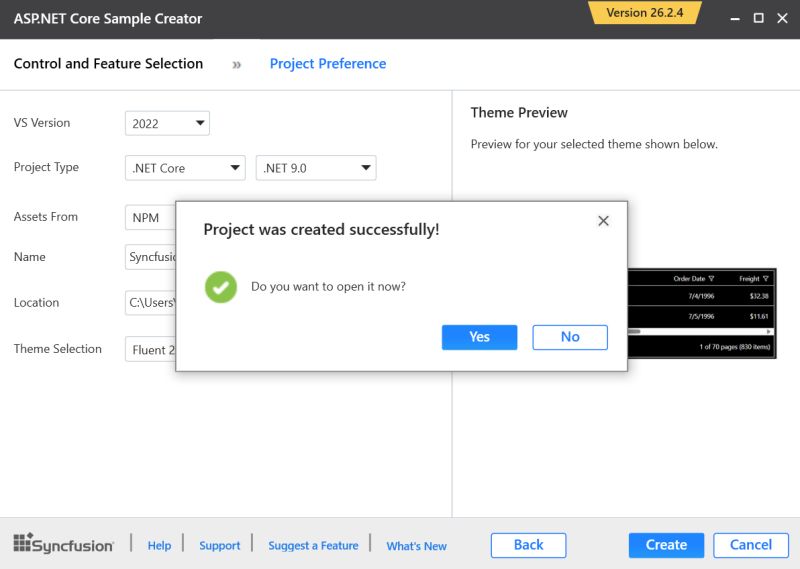Click the Create button
This screenshot has height=569, width=800.
pyautogui.click(x=666, y=545)
